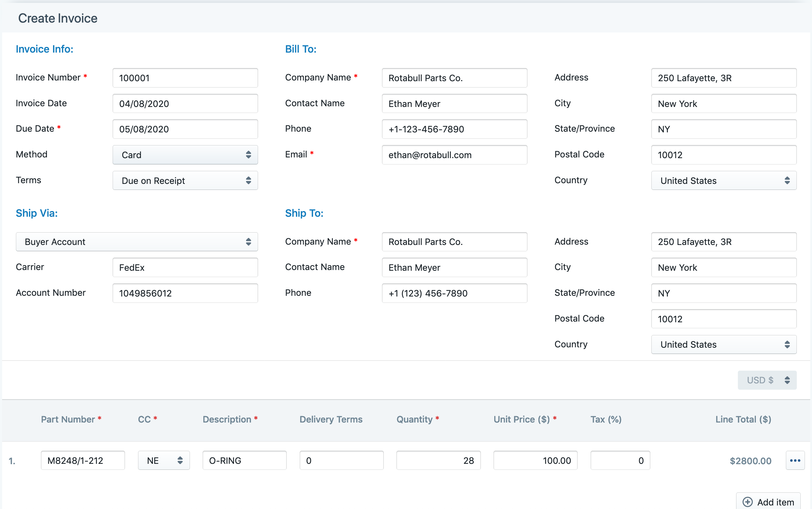The width and height of the screenshot is (812, 509).
Task: Edit the Unit Price field showing 100.00
Action: 535,460
